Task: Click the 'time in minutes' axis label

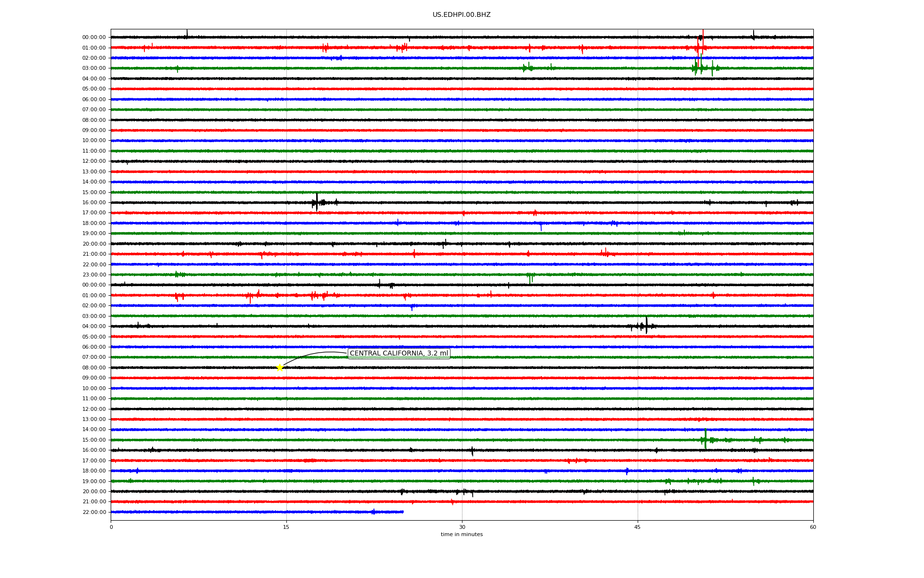Action: point(462,534)
